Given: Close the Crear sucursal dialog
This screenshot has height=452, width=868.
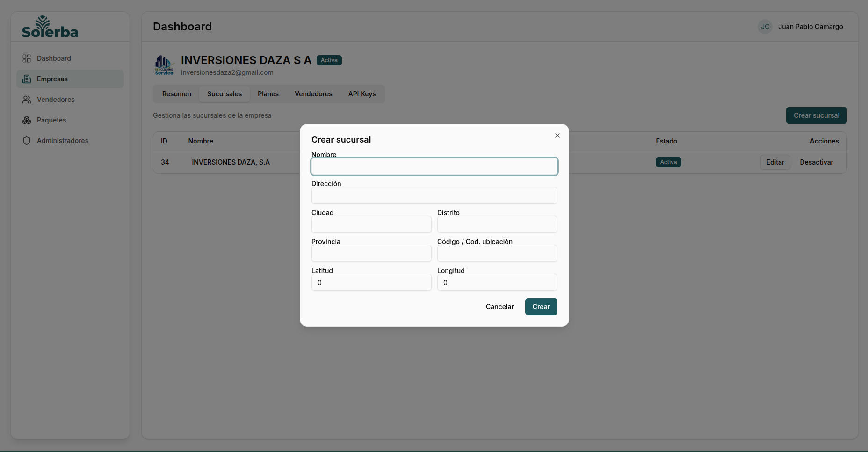Looking at the screenshot, I should 557,136.
